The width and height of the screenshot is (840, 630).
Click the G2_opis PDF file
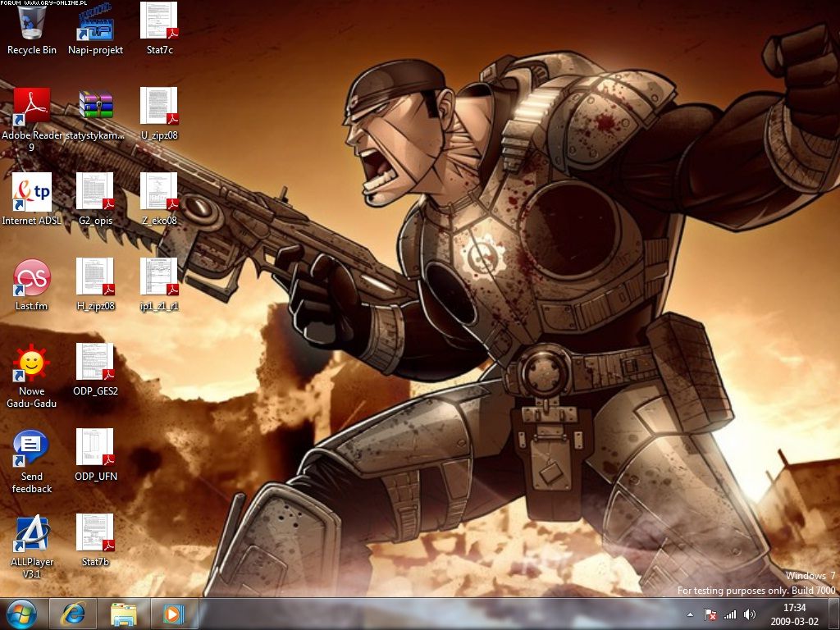click(x=95, y=192)
